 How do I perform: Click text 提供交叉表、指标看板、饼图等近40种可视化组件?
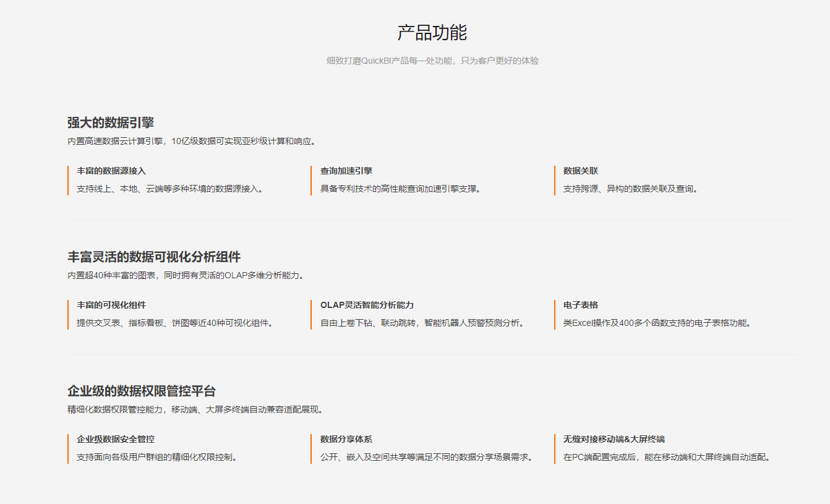(174, 323)
